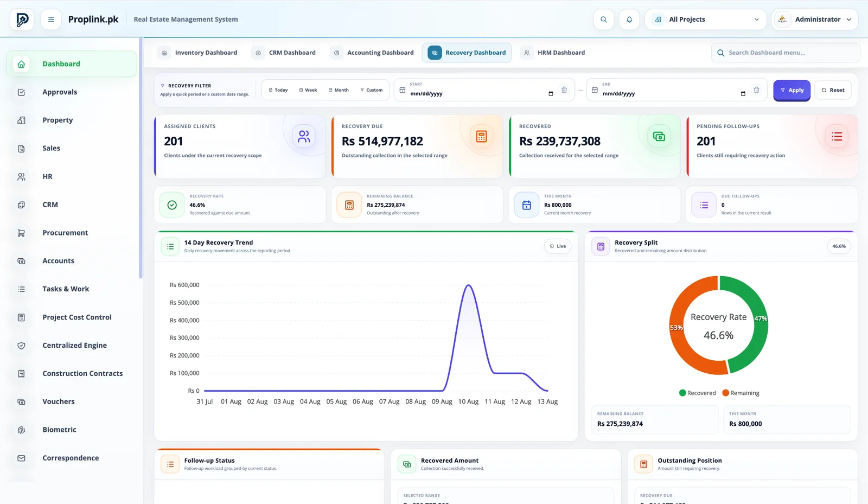This screenshot has height=504, width=868.
Task: Switch to the Accounting Dashboard tab
Action: [373, 53]
